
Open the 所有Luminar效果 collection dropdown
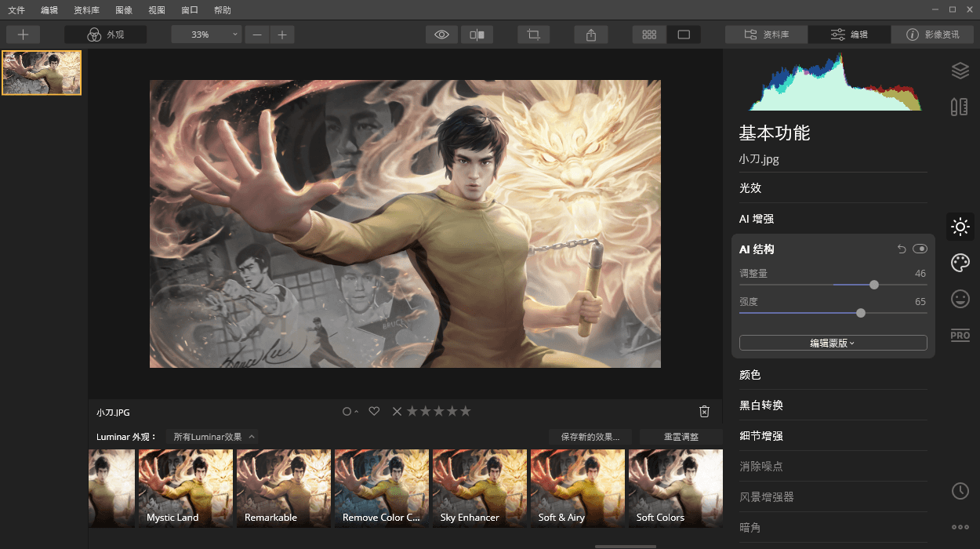[x=213, y=437]
